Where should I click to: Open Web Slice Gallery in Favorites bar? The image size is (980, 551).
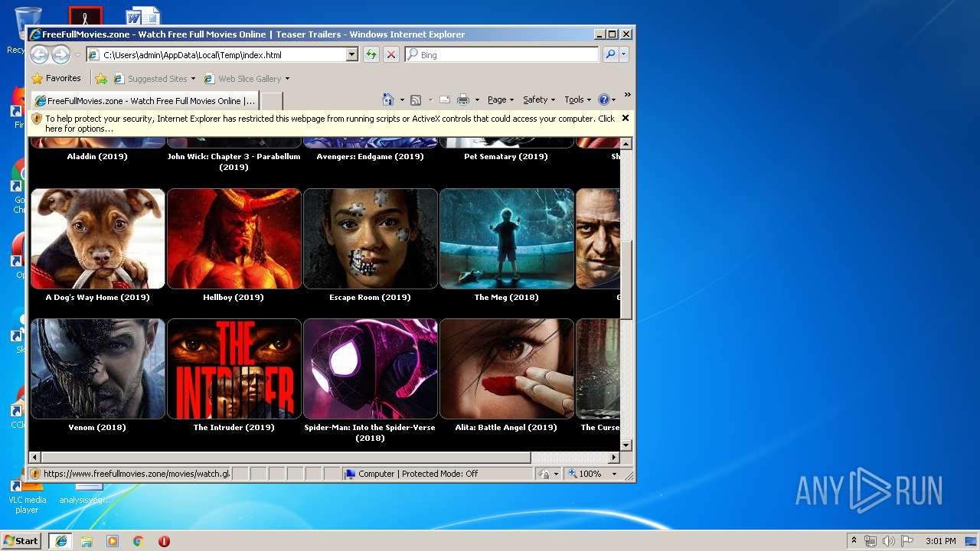(x=247, y=78)
